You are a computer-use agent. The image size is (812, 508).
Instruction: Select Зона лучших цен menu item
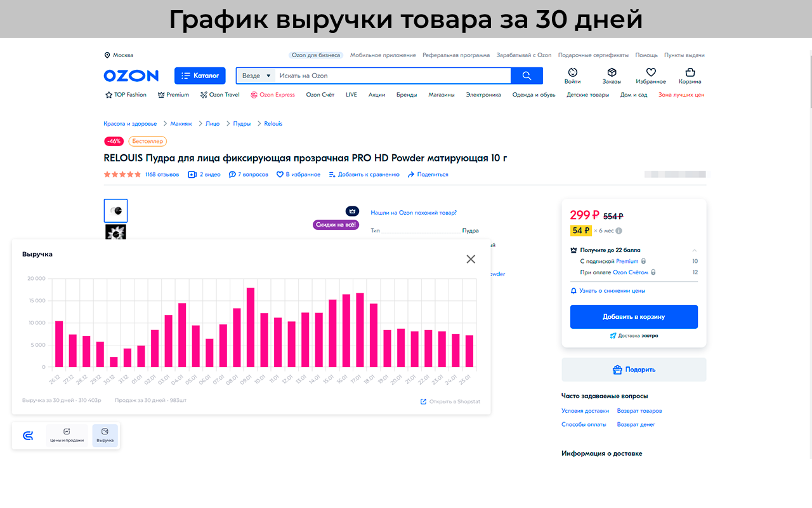point(681,95)
